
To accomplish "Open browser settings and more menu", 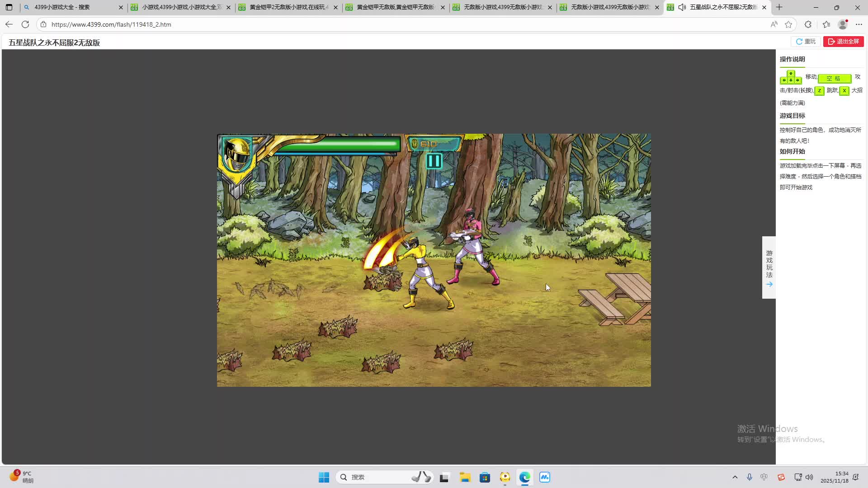I will [x=859, y=24].
